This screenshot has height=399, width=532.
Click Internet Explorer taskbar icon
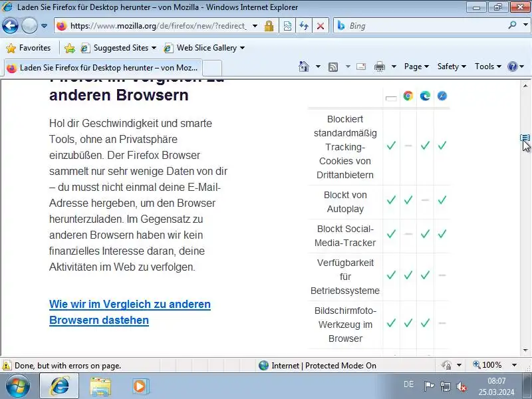coord(59,386)
